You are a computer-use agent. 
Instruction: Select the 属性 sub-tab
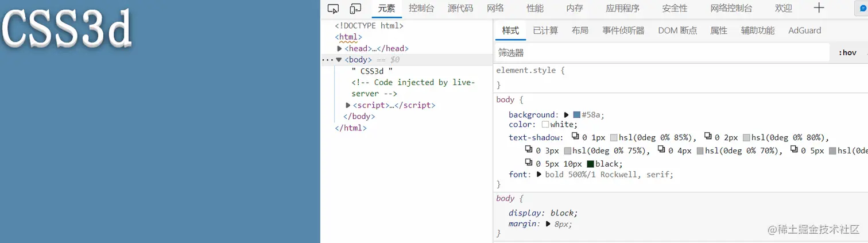[719, 30]
